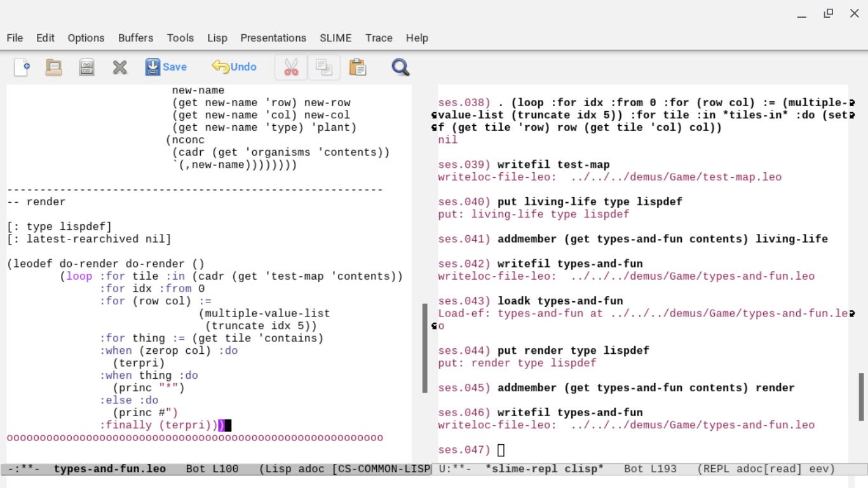Place cursor at ses.047 REPL prompt
868x488 pixels.
pos(501,450)
